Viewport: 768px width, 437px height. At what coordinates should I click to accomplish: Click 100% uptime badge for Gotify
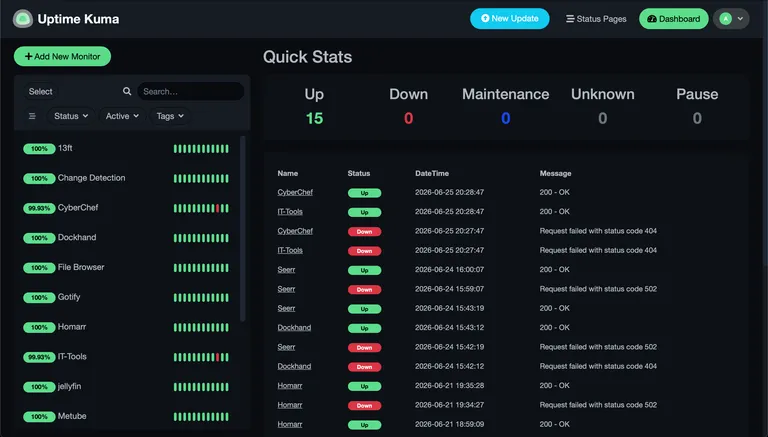click(x=39, y=297)
